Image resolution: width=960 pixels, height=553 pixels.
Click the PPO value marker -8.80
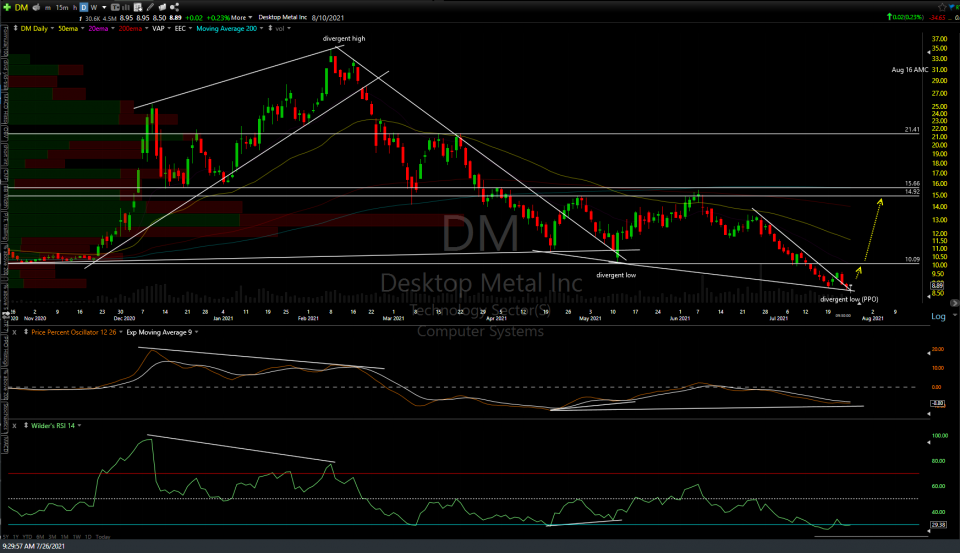(x=937, y=403)
